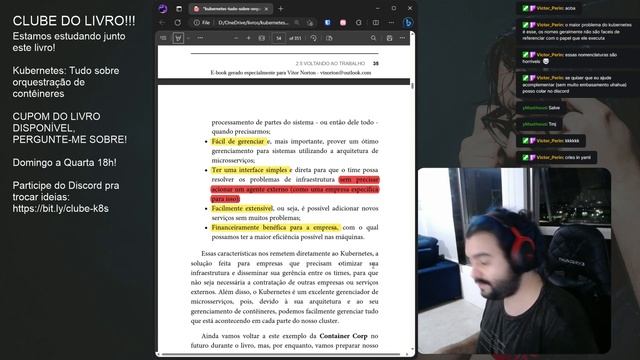Add this page to favorites
The image size is (640, 360).
pyautogui.click(x=310, y=23)
